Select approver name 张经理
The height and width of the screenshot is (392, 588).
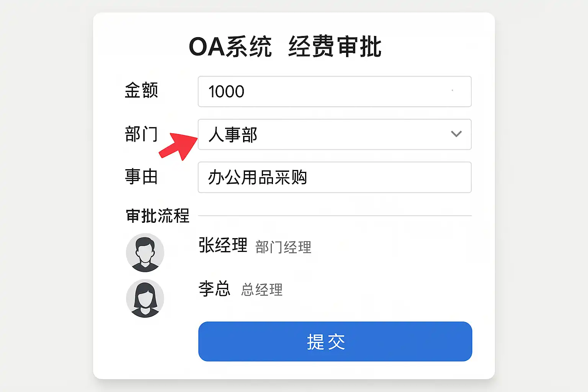coord(223,245)
